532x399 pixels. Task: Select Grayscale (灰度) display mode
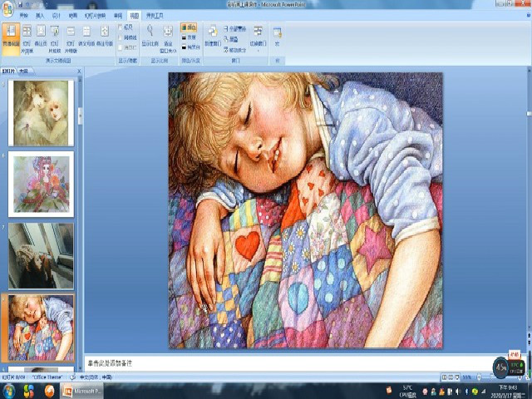point(189,37)
